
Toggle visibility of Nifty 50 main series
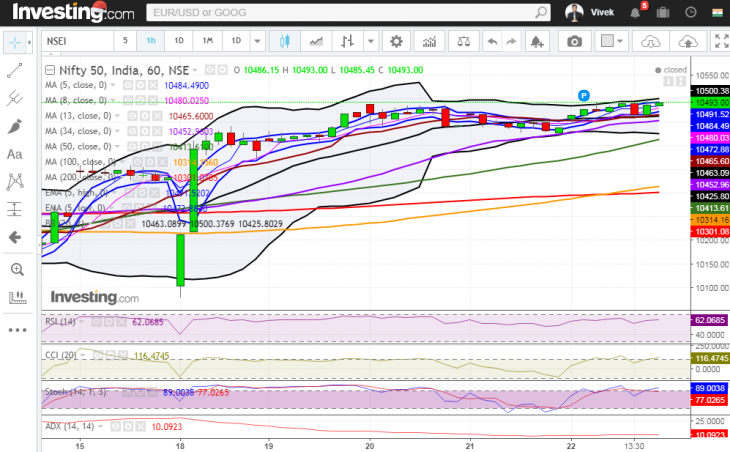(x=210, y=70)
